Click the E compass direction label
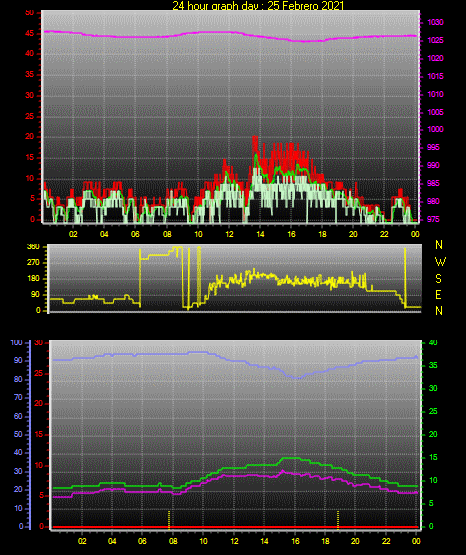The height and width of the screenshot is (555, 466). 438,295
